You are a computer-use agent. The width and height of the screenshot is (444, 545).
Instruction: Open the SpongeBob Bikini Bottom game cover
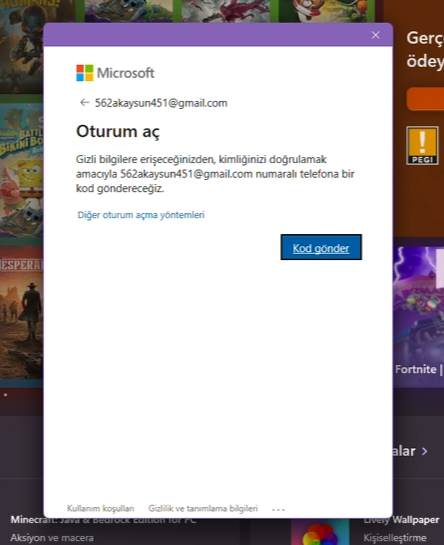[x=22, y=169]
